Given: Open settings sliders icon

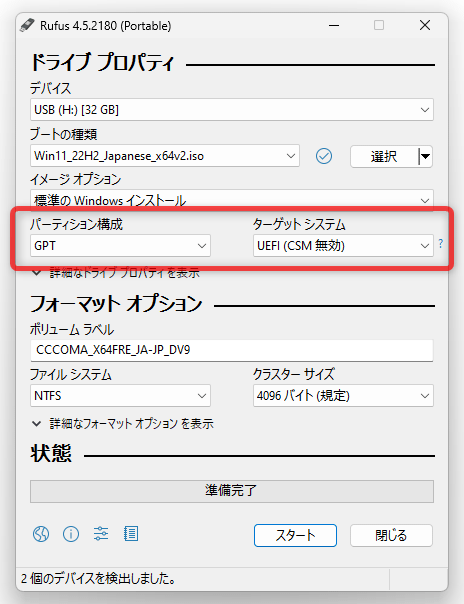Looking at the screenshot, I should (101, 534).
